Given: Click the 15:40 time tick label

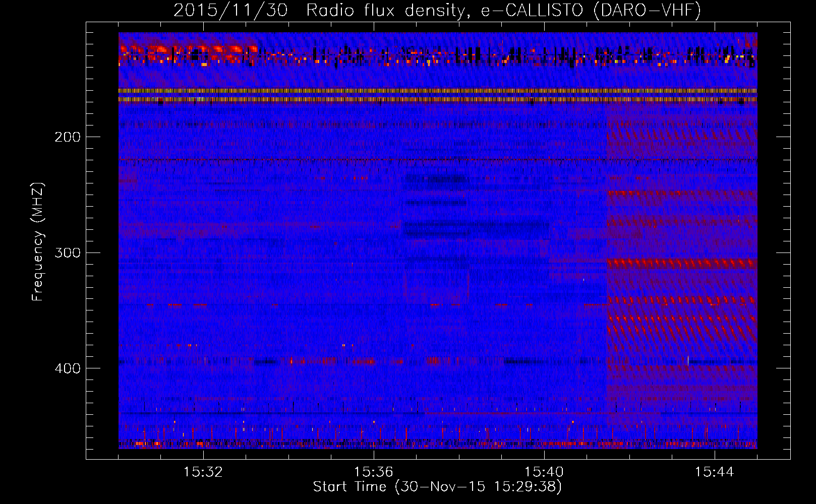Looking at the screenshot, I should [544, 472].
